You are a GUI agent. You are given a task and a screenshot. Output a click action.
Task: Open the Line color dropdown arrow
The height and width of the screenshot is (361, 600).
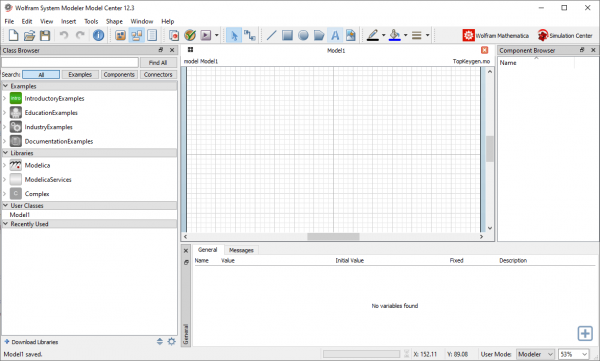(x=383, y=36)
